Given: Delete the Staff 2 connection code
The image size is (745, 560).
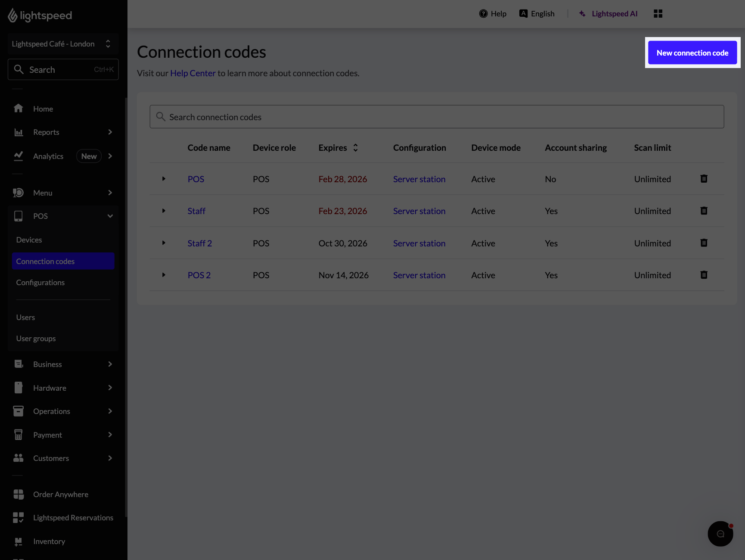Looking at the screenshot, I should click(704, 243).
